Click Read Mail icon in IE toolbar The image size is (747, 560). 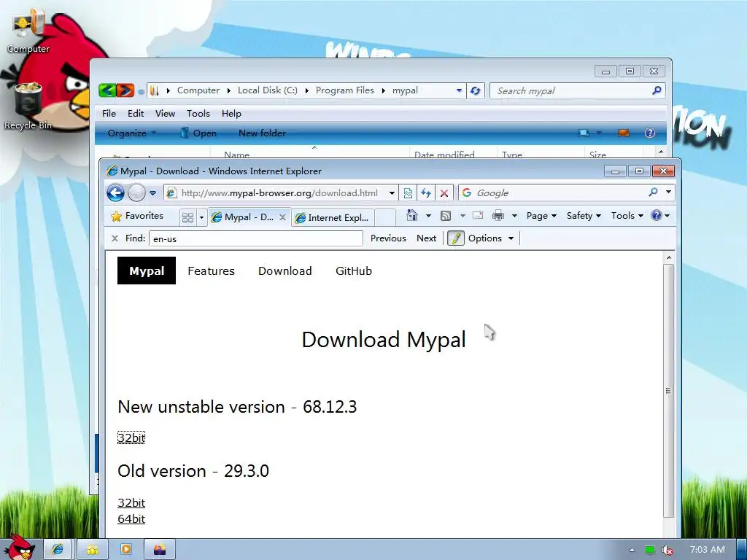coord(478,215)
